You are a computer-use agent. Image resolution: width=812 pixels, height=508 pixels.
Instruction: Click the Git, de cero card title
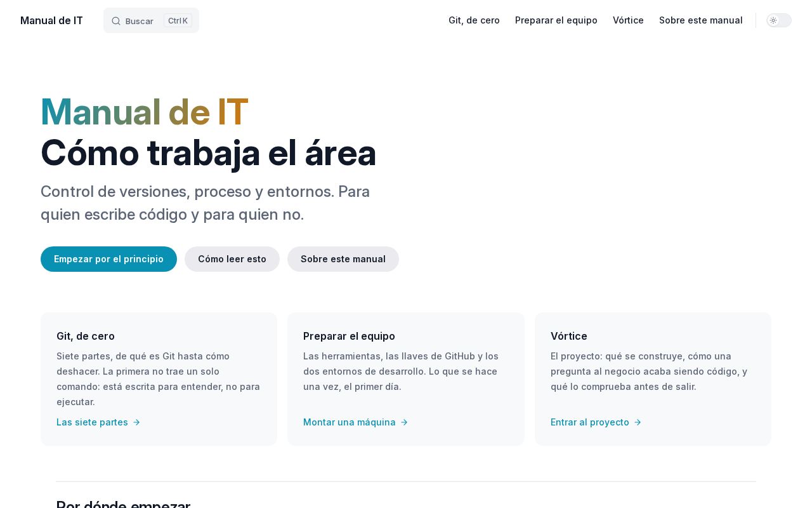click(x=86, y=336)
